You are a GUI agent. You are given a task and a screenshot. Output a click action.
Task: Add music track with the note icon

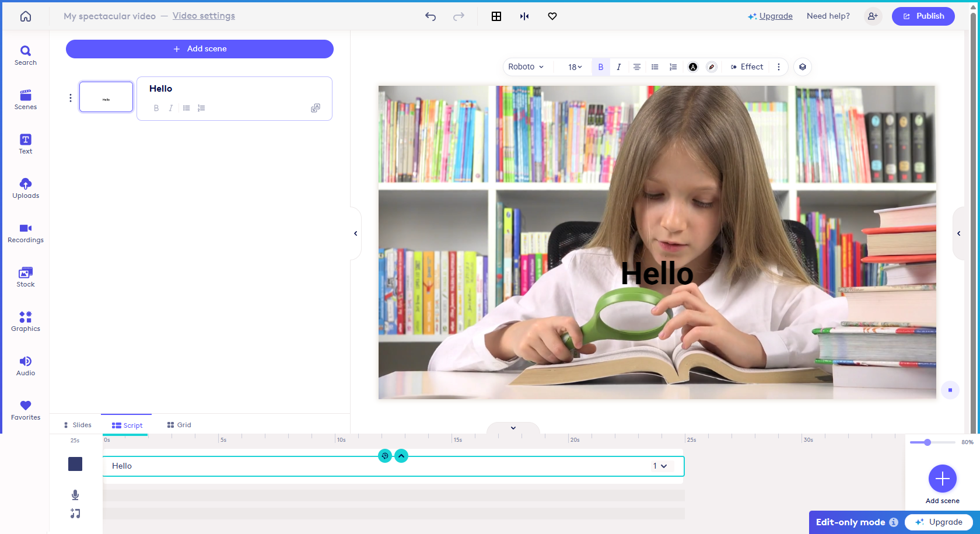point(75,514)
